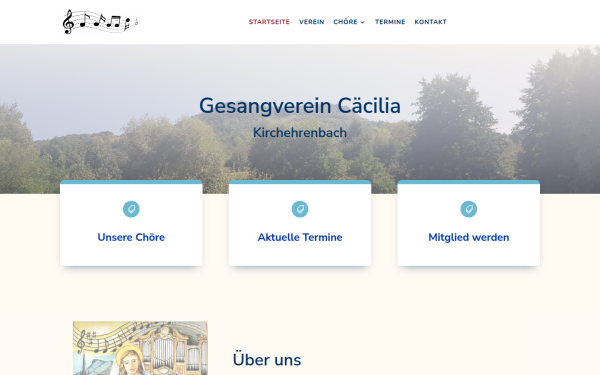Image resolution: width=600 pixels, height=375 pixels.
Task: Click the tag icon above Unsere Chöre
Action: pyautogui.click(x=131, y=209)
